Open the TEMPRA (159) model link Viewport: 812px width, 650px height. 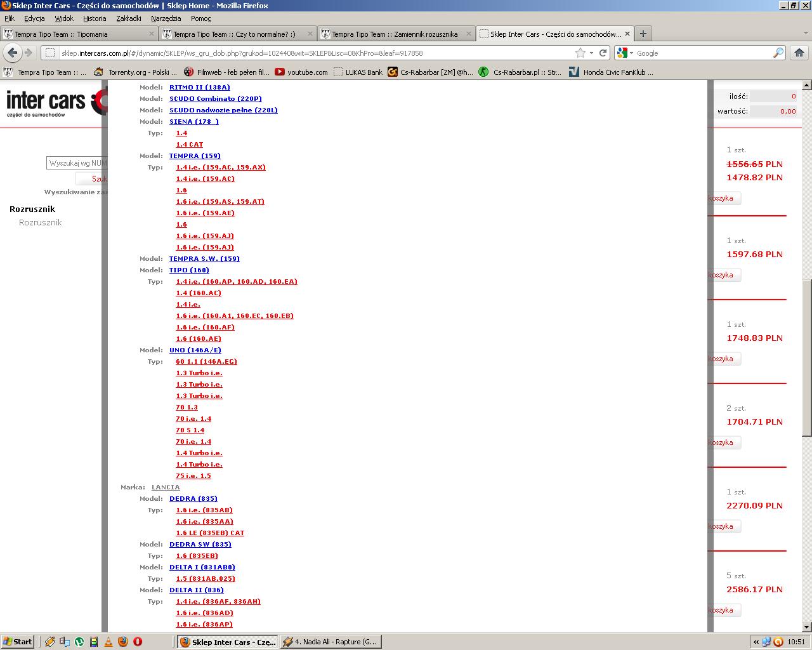click(x=195, y=156)
